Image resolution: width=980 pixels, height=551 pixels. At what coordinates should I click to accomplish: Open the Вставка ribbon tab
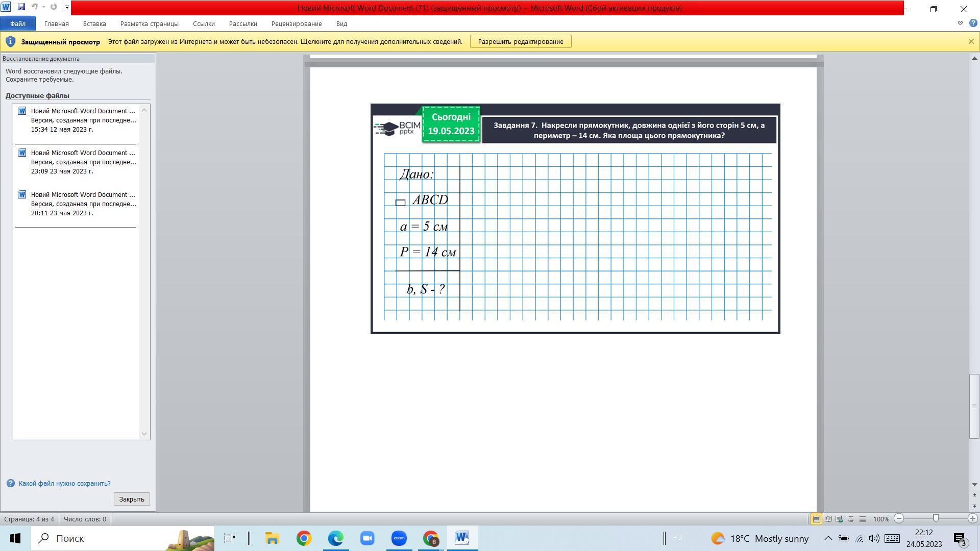pyautogui.click(x=94, y=24)
